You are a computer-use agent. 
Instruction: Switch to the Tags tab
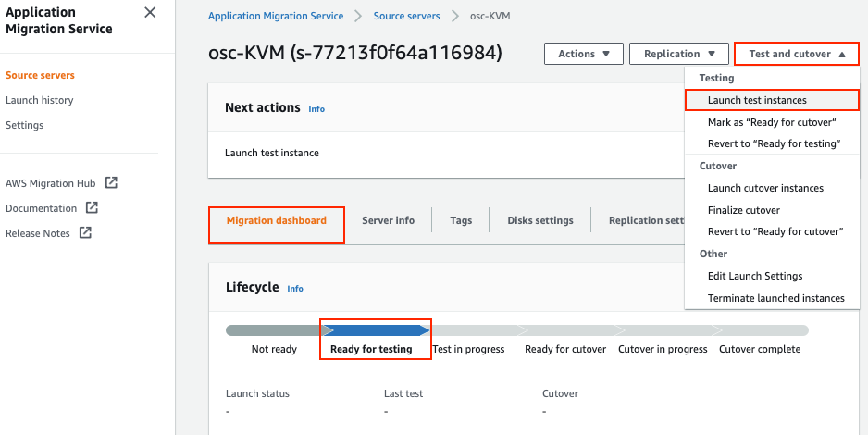[x=461, y=220]
